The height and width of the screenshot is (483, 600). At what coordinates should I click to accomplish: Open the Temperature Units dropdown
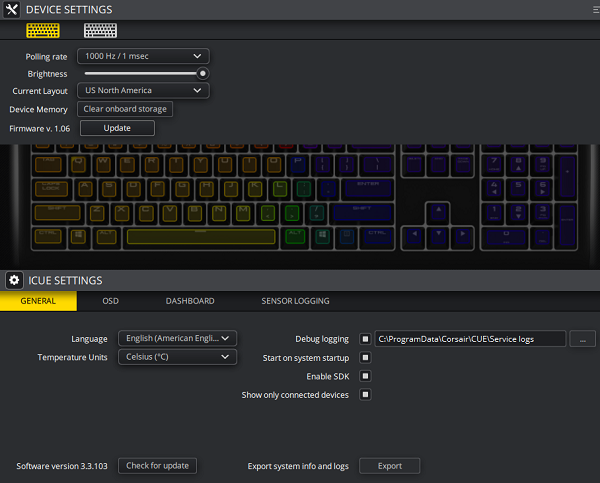point(177,357)
